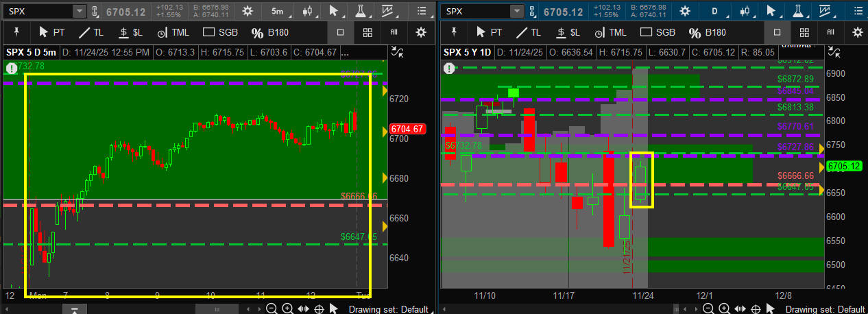Open chart settings gear in left chart header
The width and height of the screenshot is (868, 314).
[248, 11]
